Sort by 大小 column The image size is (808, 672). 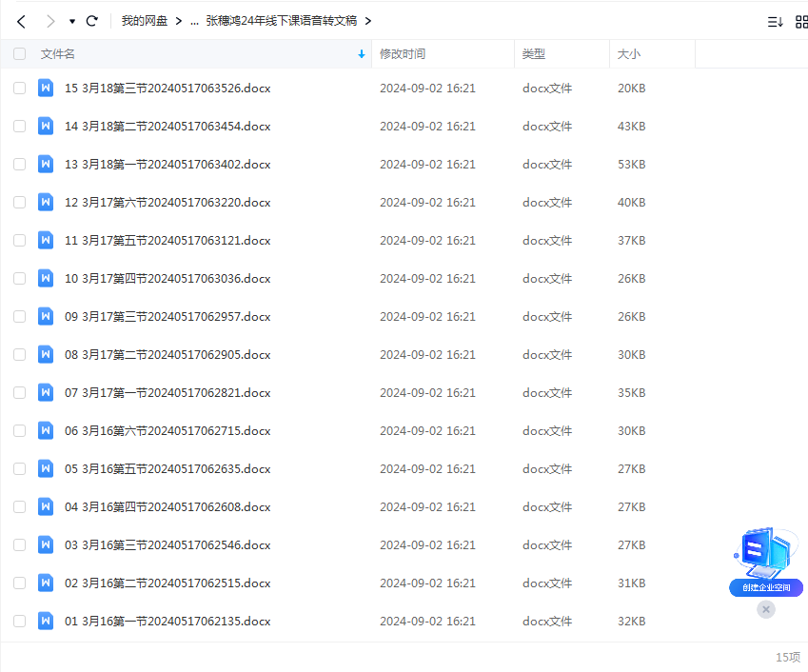[629, 53]
